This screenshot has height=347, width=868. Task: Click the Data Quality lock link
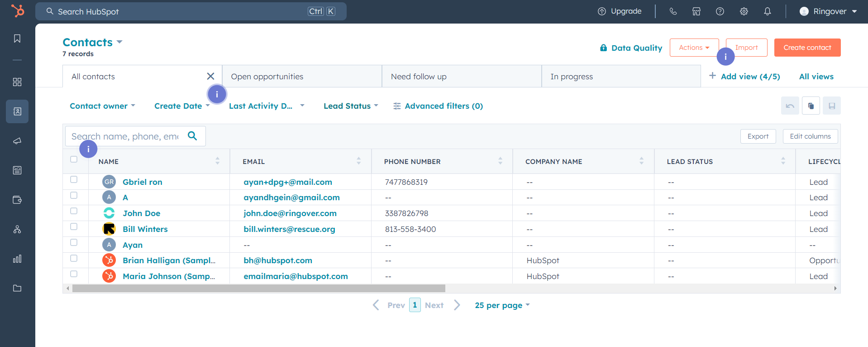pyautogui.click(x=631, y=48)
